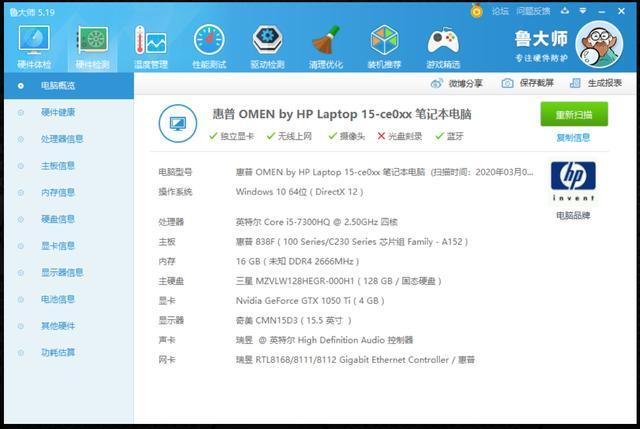Click green 重新扫描 rescan button

574,114
